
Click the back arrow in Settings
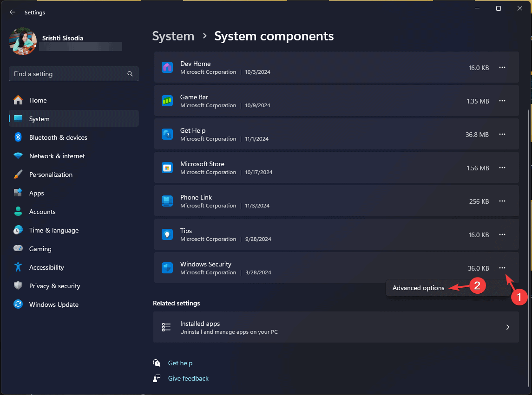click(x=12, y=12)
